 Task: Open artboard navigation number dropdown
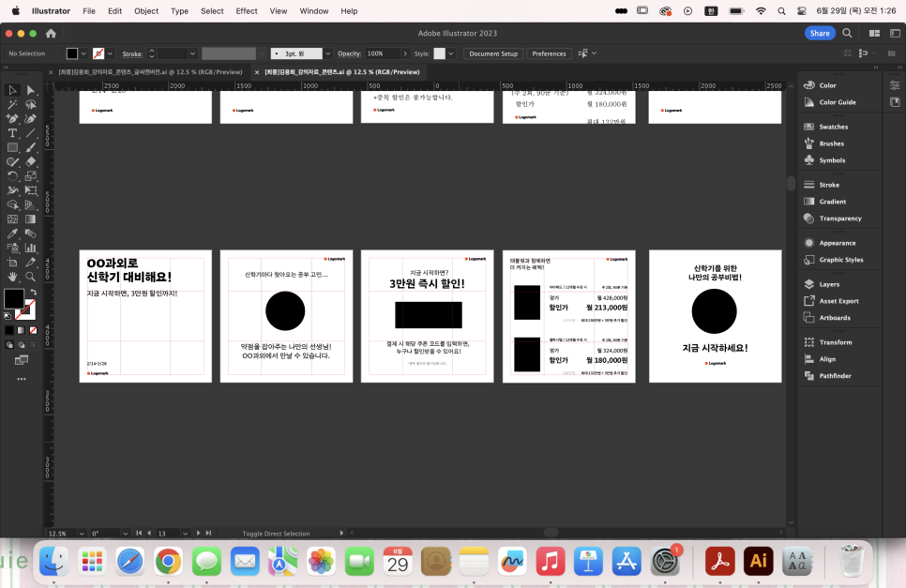coord(185,534)
